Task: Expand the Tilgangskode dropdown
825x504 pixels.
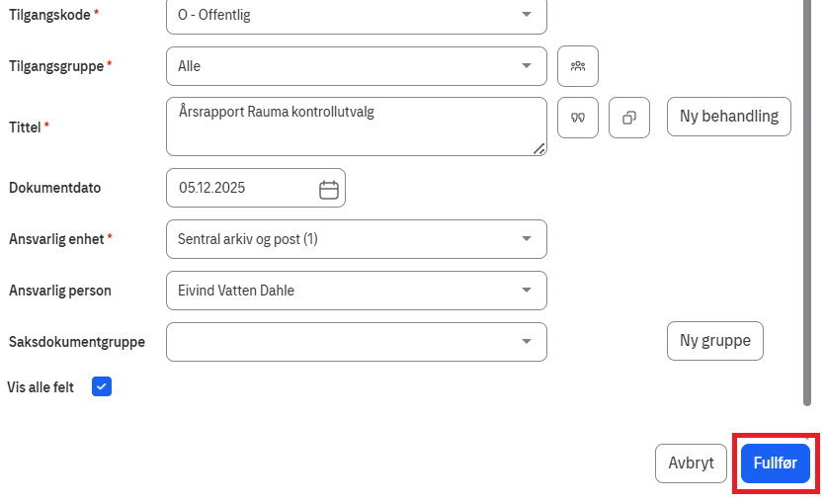Action: [x=526, y=15]
